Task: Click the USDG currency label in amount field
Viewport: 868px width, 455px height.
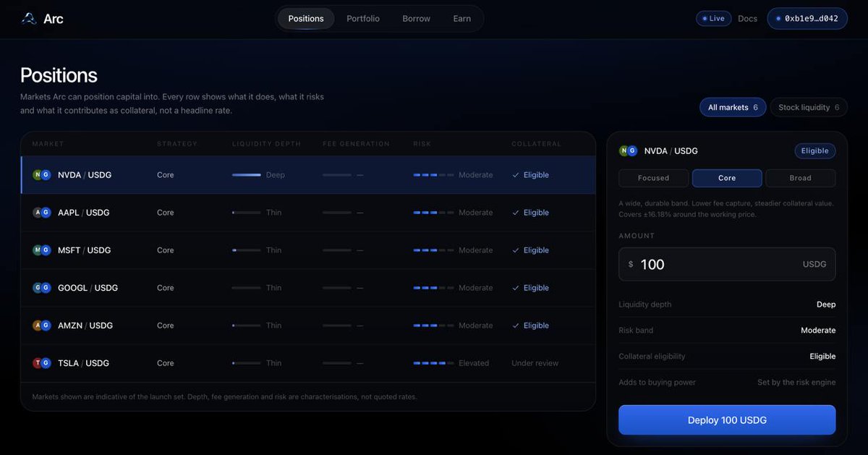Action: (x=814, y=265)
